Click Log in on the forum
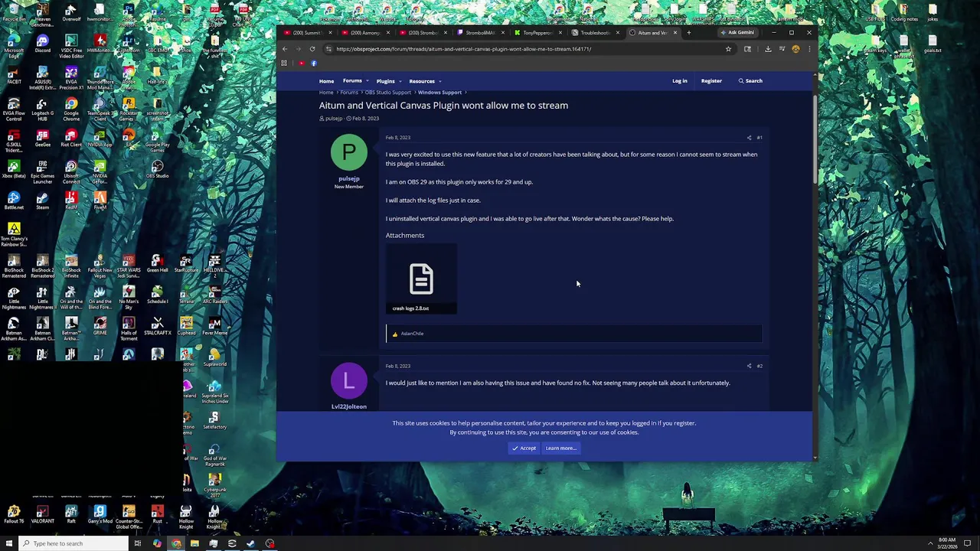Viewport: 980px width, 551px height. pyautogui.click(x=680, y=81)
